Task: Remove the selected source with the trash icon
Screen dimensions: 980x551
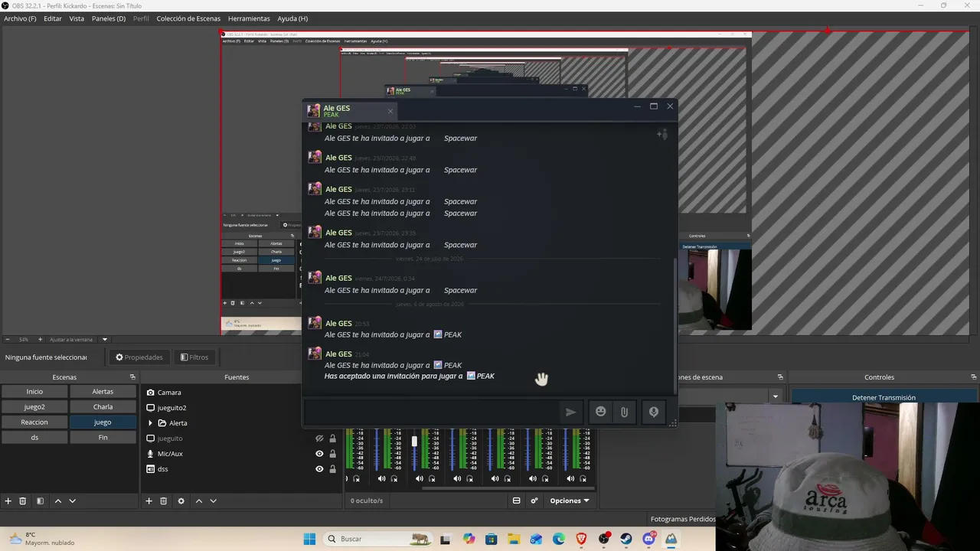Action: click(163, 500)
